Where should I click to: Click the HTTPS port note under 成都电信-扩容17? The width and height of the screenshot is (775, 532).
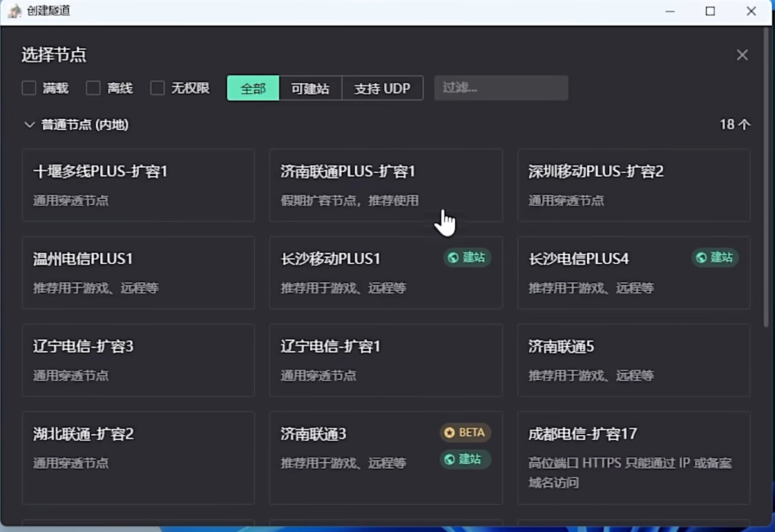[x=630, y=473]
